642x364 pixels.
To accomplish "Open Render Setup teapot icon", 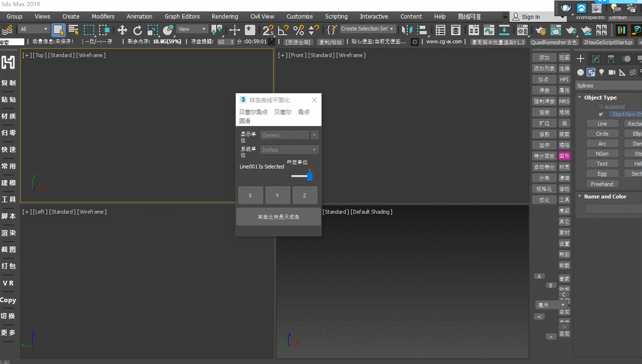I will [x=541, y=30].
